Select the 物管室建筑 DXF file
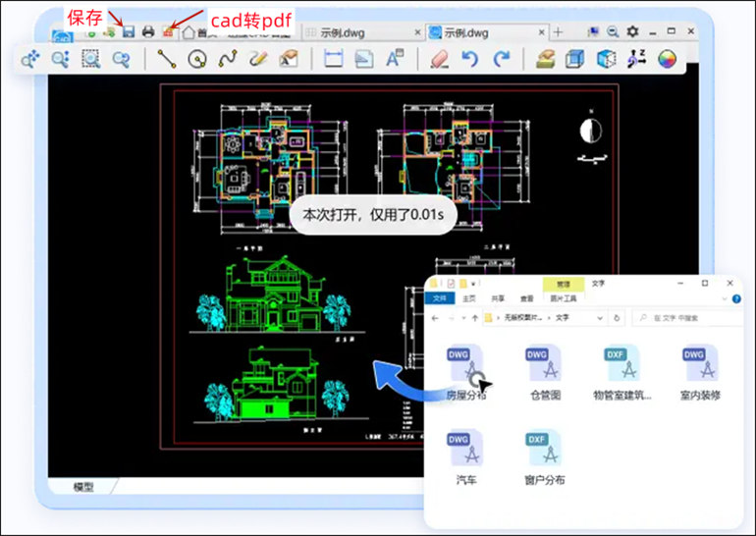The image size is (756, 536). [x=621, y=373]
